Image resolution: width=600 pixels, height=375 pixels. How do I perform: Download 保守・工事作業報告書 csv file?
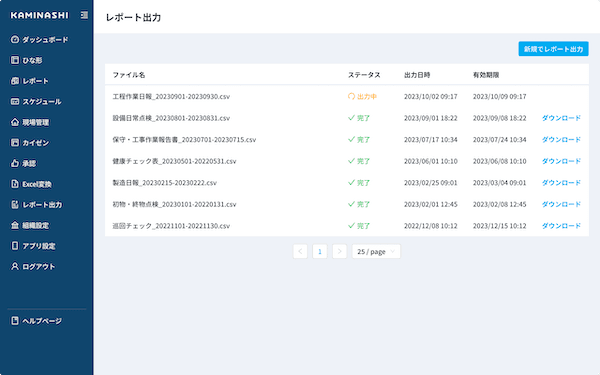click(x=561, y=140)
